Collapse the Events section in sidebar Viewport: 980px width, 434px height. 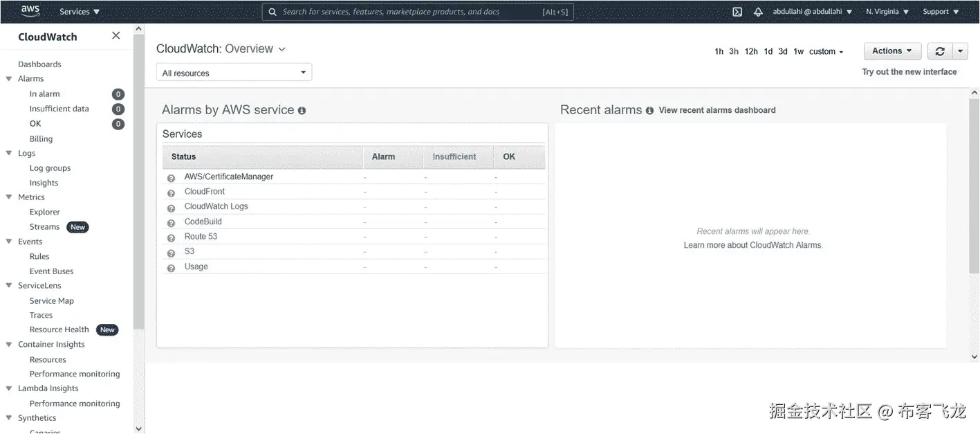9,242
